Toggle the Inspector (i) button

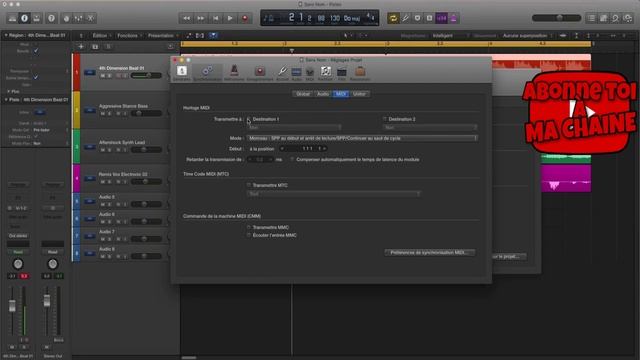click(x=24, y=18)
